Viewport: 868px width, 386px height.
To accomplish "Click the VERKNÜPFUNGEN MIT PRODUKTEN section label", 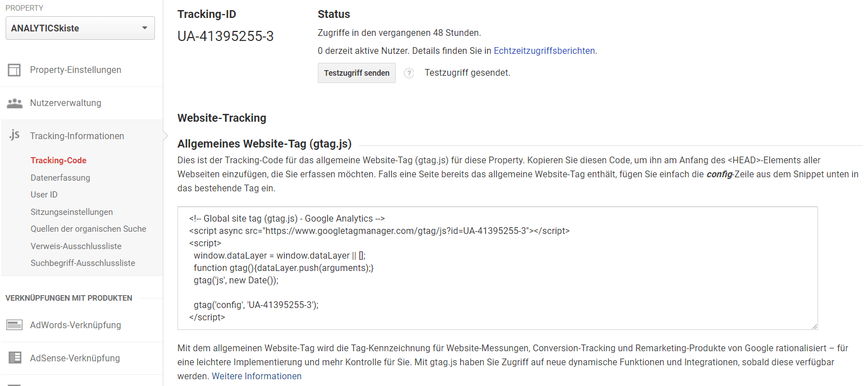I will [69, 298].
